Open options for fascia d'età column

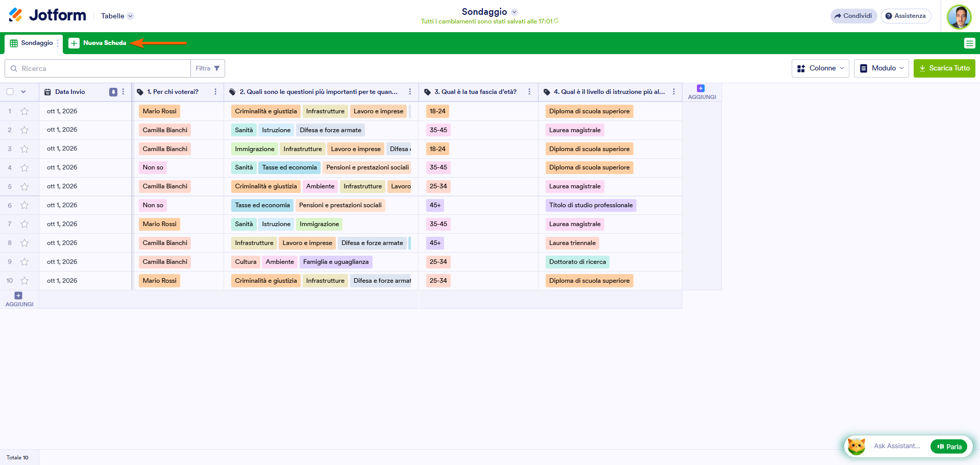[529, 92]
